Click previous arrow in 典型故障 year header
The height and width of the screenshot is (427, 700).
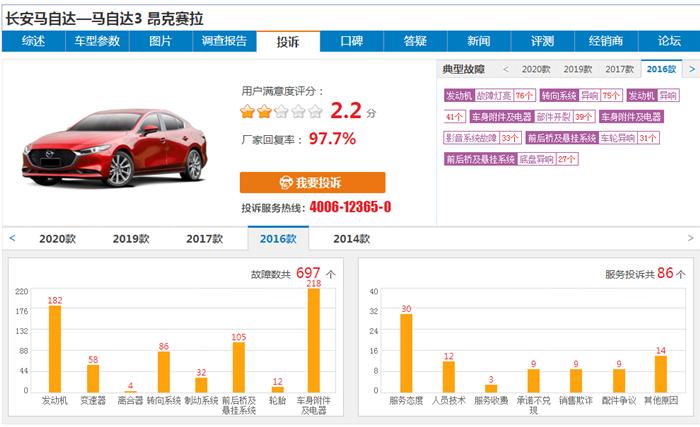click(506, 69)
